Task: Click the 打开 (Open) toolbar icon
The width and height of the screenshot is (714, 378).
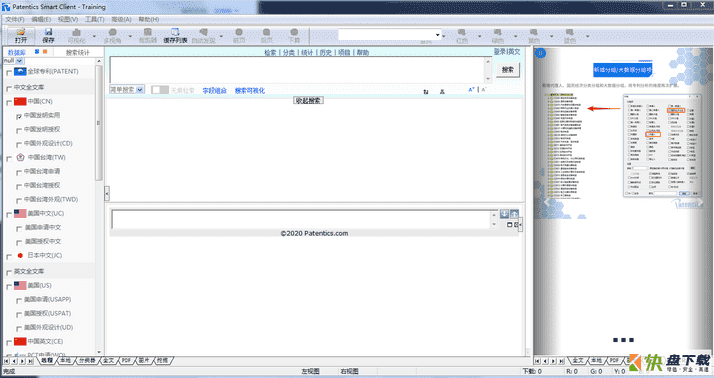Action: coord(20,35)
